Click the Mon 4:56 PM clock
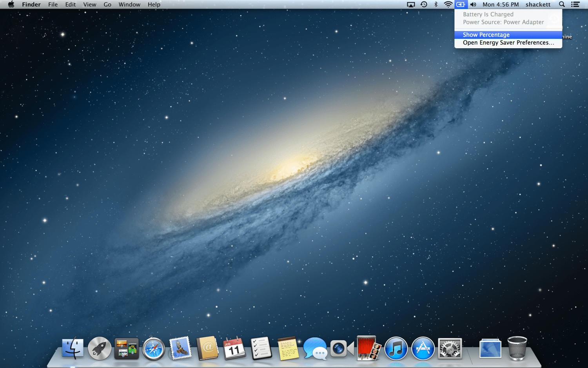588x368 pixels. [501, 4]
